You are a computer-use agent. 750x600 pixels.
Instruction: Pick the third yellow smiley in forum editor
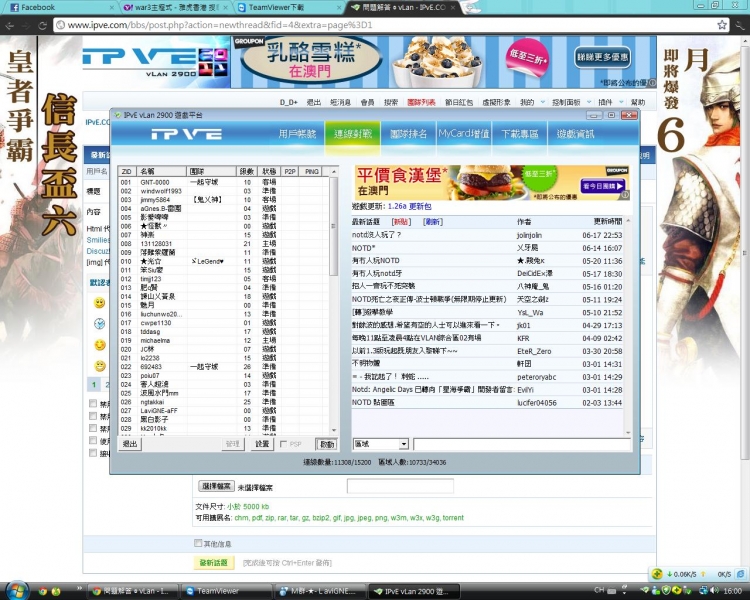[x=99, y=345]
